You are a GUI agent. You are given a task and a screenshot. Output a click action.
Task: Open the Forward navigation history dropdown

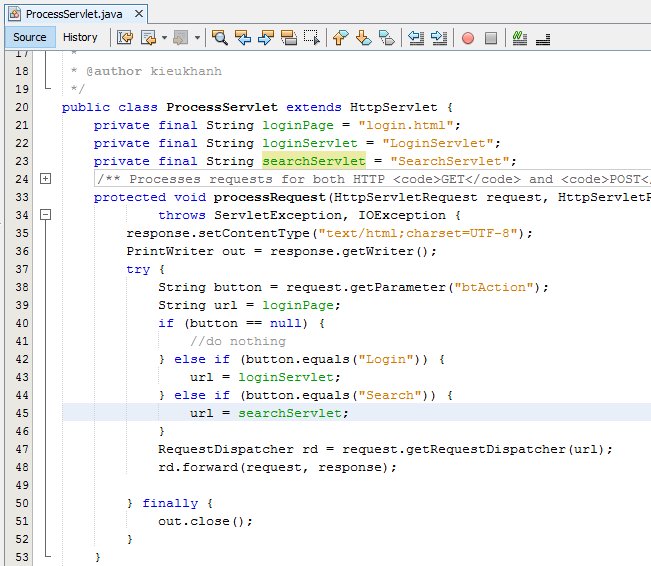click(198, 38)
